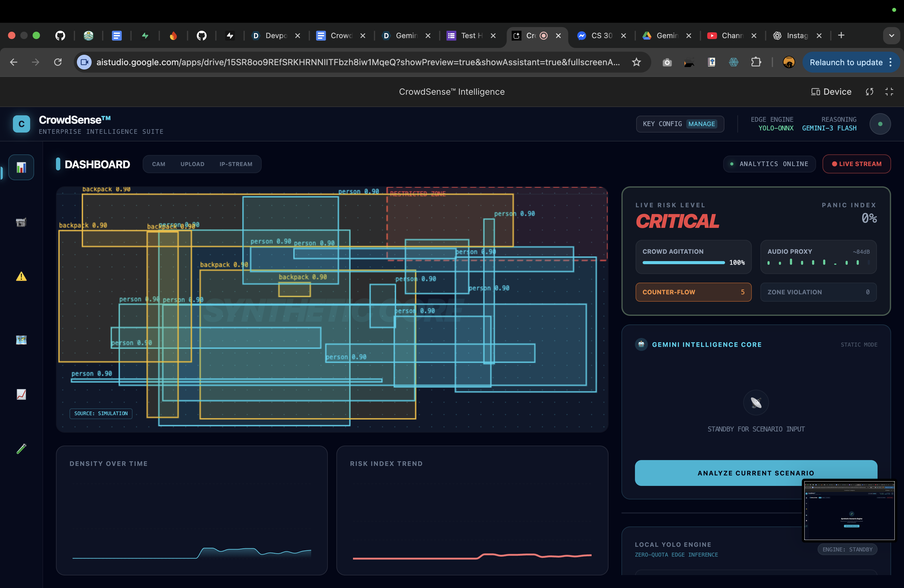Exit fullscreen using the collapse arrows icon
Screen dimensions: 904x588
click(889, 92)
